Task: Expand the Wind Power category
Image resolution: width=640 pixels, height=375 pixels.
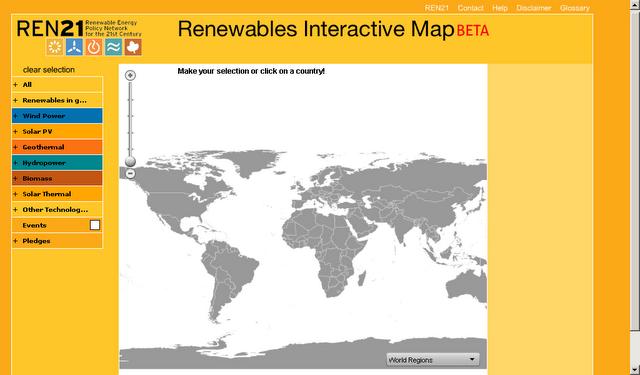Action: click(16, 116)
